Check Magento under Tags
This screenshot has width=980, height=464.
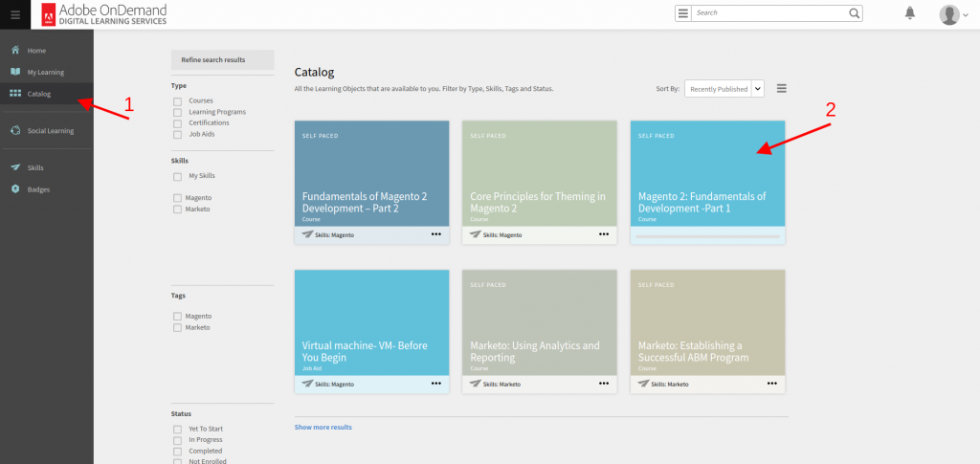tap(177, 317)
